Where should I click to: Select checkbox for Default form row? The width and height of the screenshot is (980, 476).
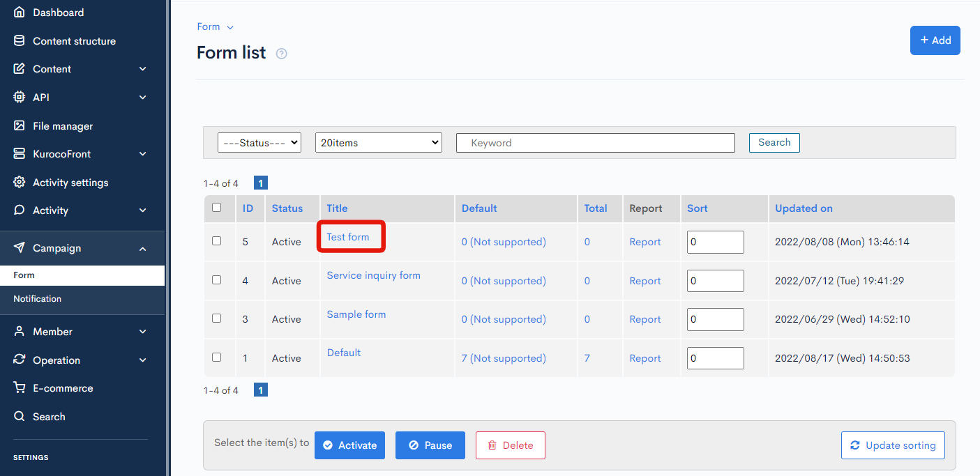pos(216,358)
